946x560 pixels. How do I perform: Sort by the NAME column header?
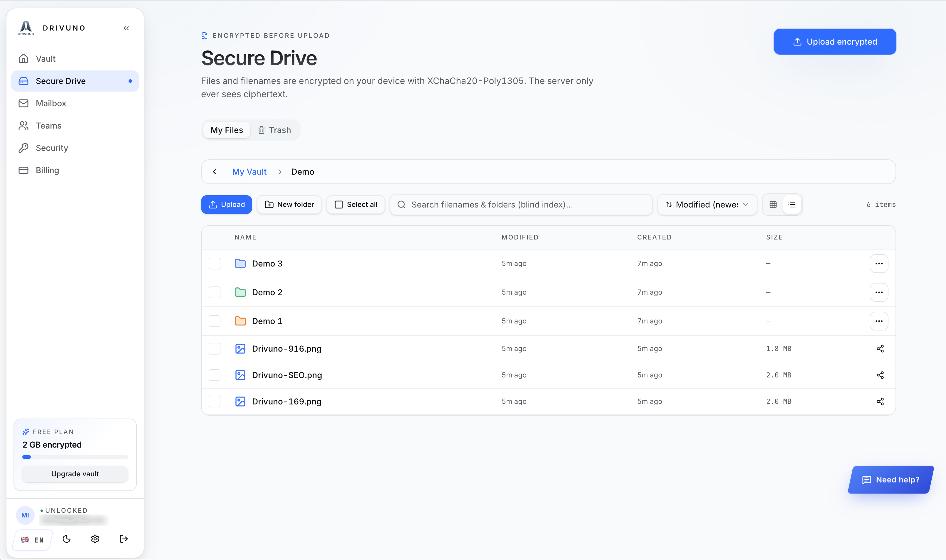click(x=245, y=237)
